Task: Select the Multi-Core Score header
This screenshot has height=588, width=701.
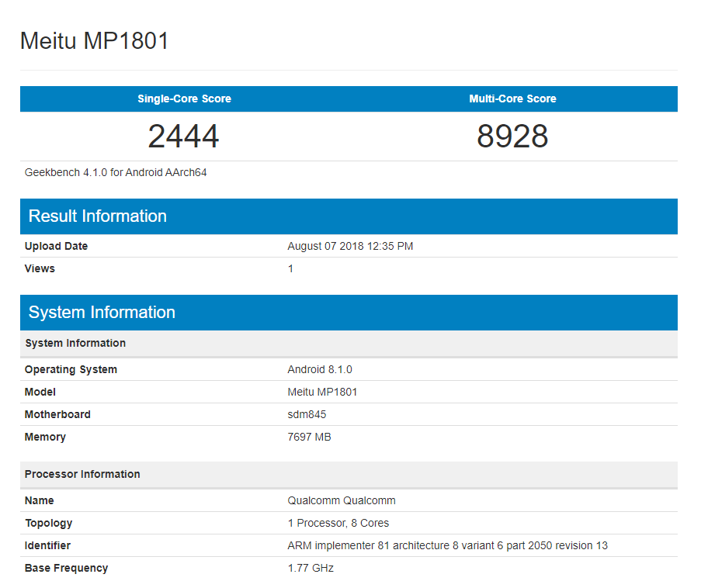Action: click(x=512, y=99)
